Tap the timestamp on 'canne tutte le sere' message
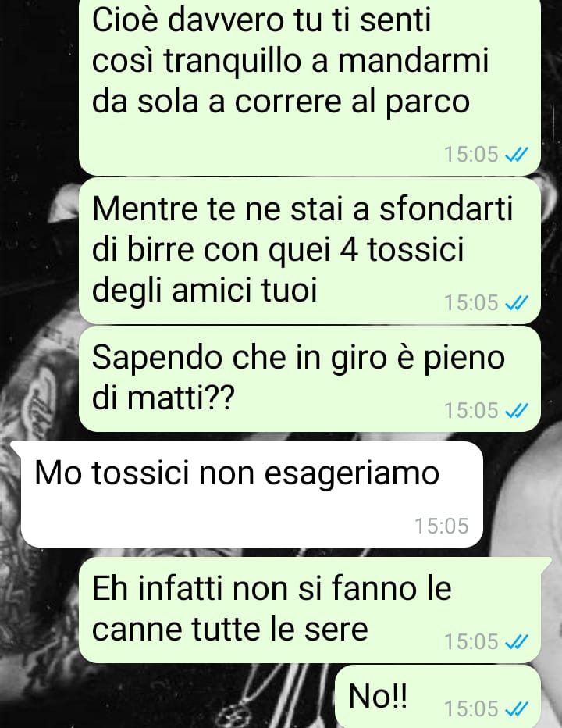The image size is (562, 728). (x=471, y=641)
